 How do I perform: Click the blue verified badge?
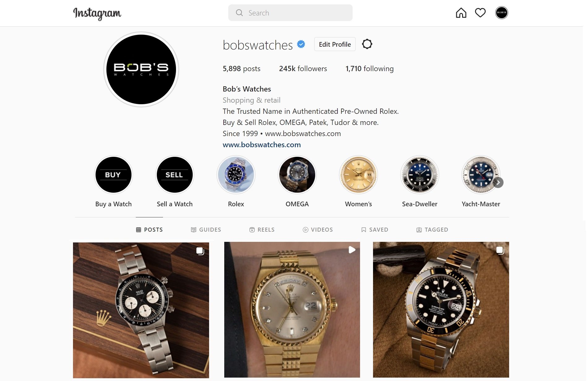pyautogui.click(x=301, y=44)
